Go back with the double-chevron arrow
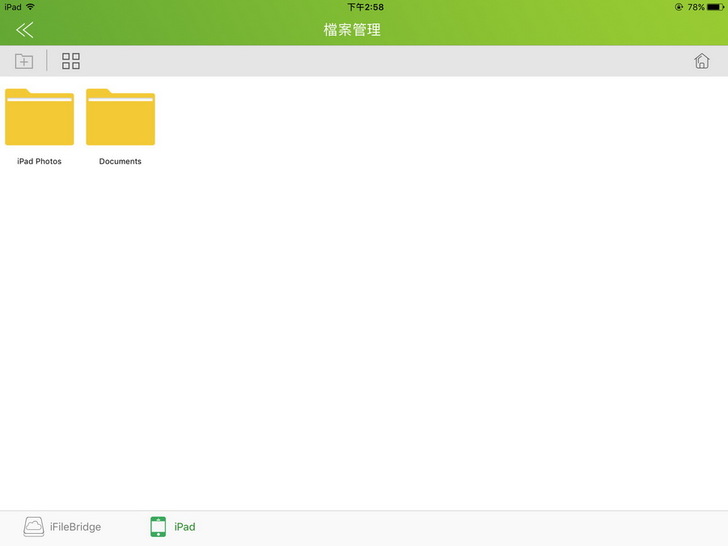The height and width of the screenshot is (546, 728). point(25,30)
